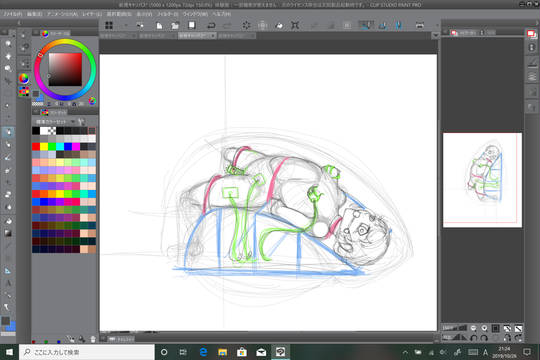
Task: Toggle Snap to Grid
Action: pos(398,25)
